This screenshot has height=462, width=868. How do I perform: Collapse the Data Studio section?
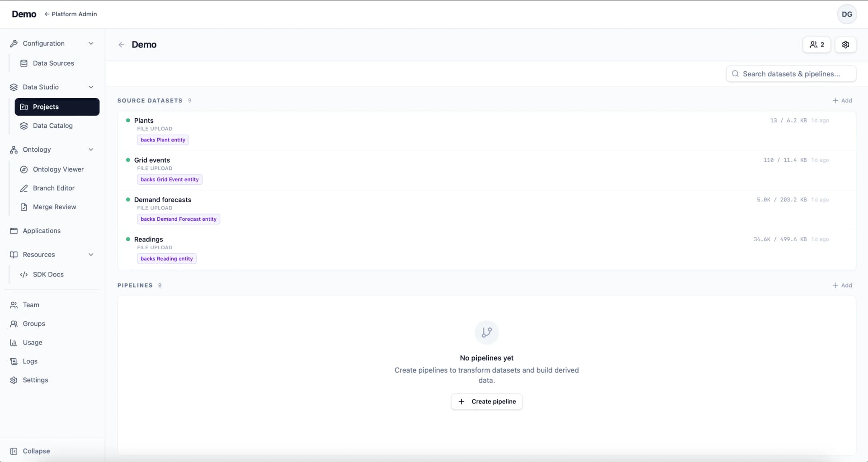coord(91,87)
